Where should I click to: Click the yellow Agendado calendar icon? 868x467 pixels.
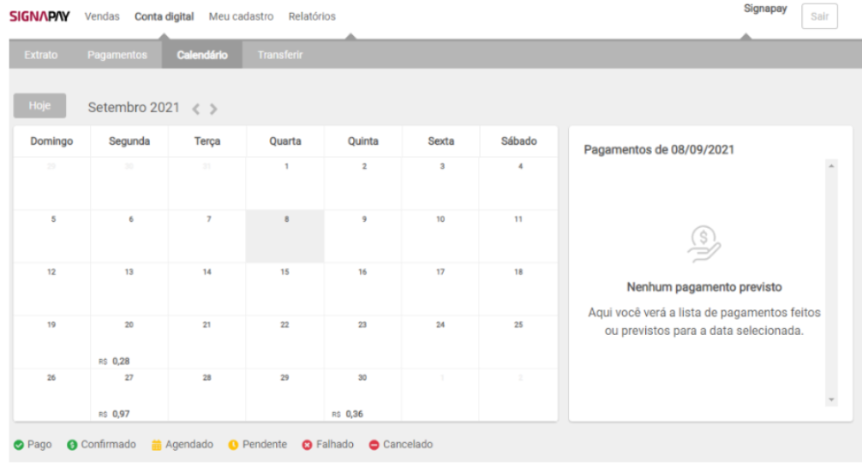click(x=157, y=445)
